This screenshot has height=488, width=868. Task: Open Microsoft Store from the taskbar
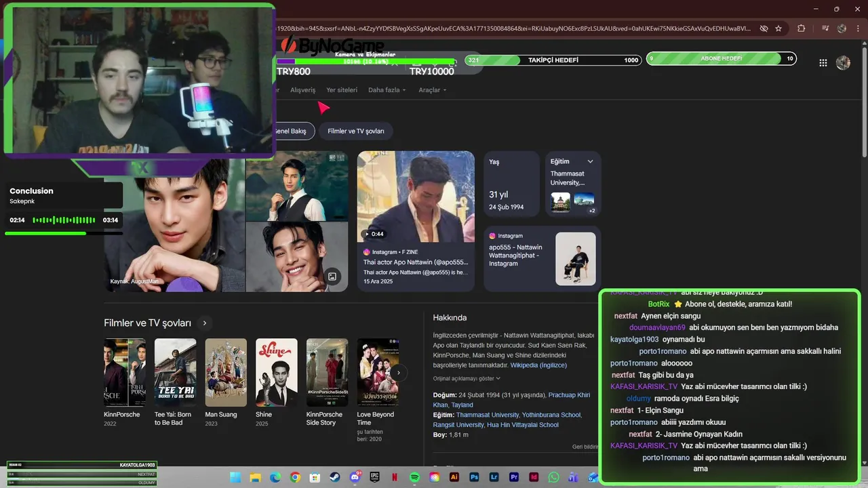click(x=315, y=478)
